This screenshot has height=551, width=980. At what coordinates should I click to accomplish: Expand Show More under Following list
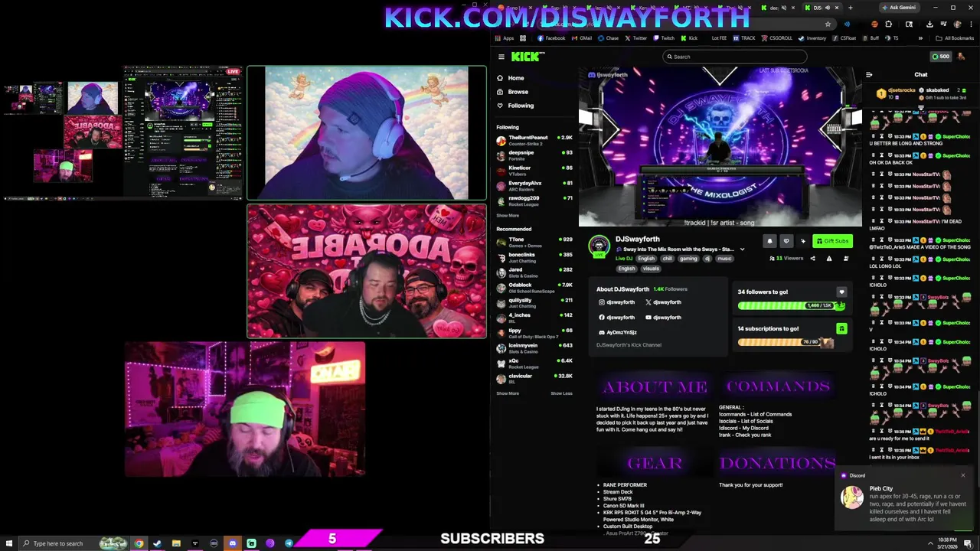508,216
